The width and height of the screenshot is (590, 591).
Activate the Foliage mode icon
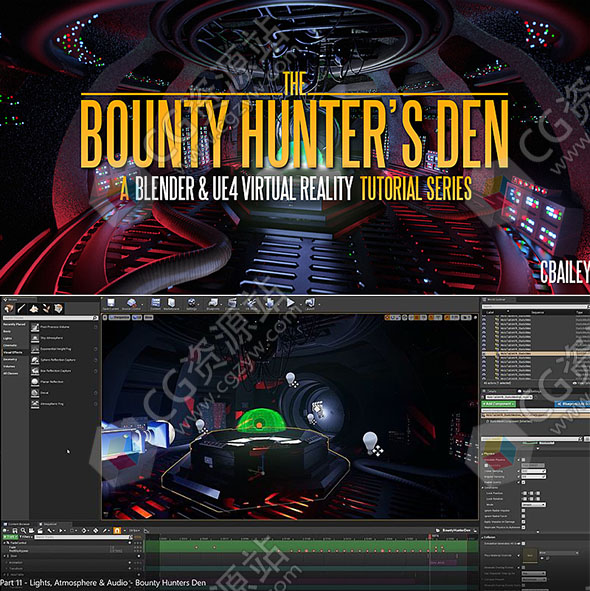pos(46,308)
